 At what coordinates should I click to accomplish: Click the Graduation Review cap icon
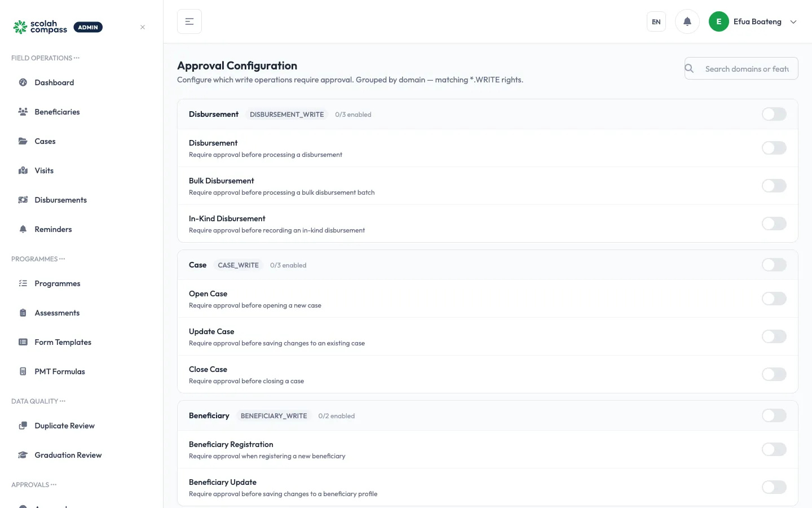pos(23,455)
